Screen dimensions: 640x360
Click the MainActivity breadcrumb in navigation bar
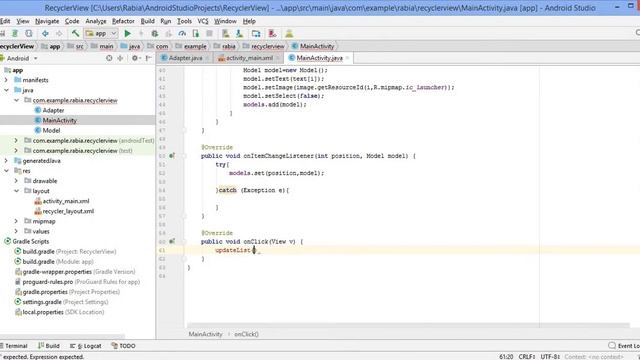pos(313,46)
